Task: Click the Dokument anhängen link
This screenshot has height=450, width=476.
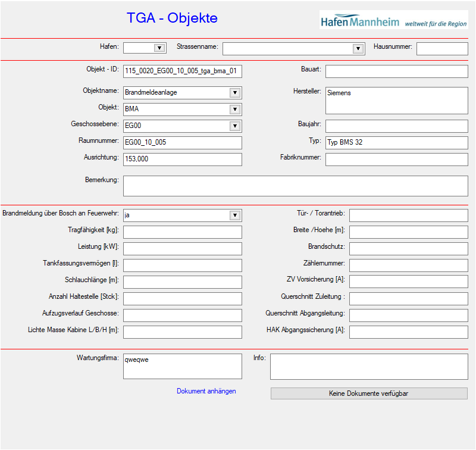Action: 206,391
